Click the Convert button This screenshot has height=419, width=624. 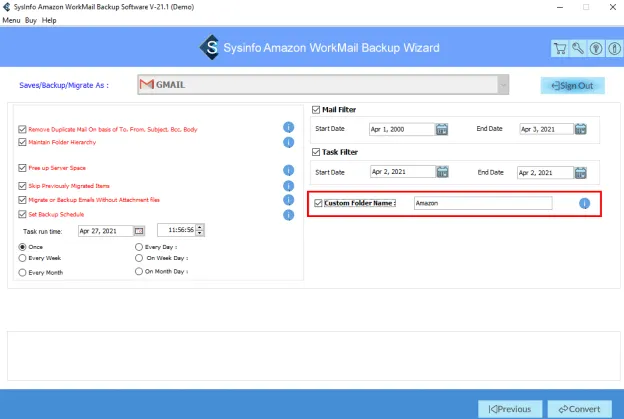pyautogui.click(x=580, y=408)
